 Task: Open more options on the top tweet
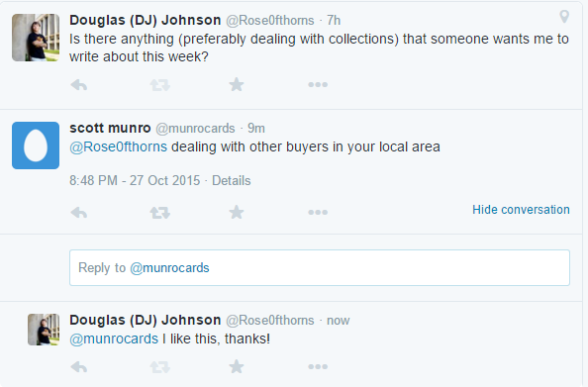coord(318,85)
